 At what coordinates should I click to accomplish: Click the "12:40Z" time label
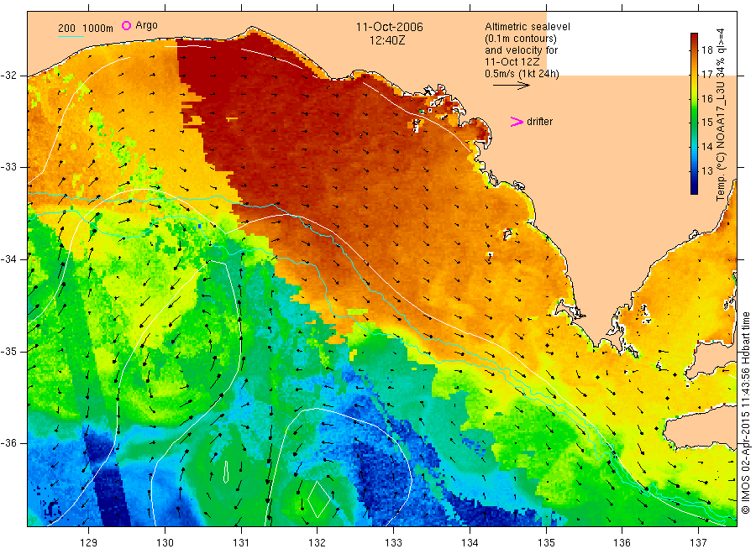[x=387, y=40]
